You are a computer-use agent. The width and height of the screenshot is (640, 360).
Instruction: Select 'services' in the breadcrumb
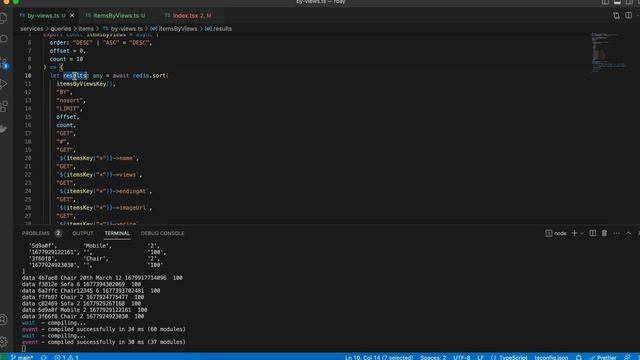31,29
